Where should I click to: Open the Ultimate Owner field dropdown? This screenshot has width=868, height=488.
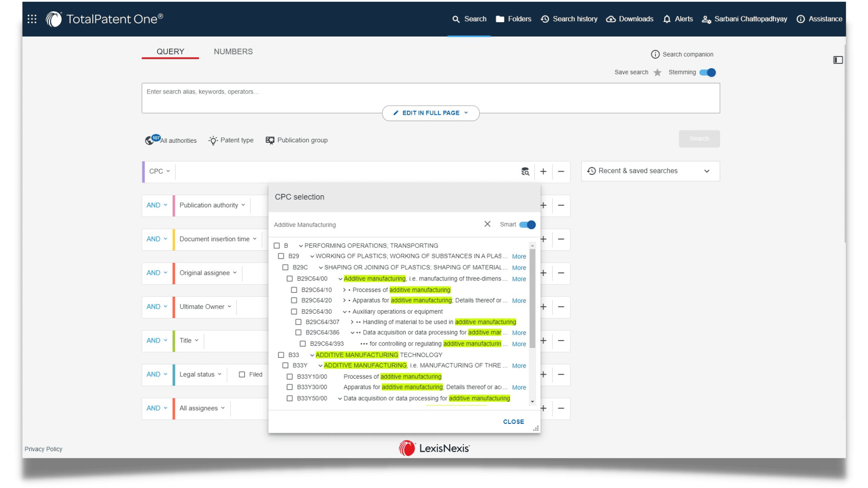click(205, 307)
